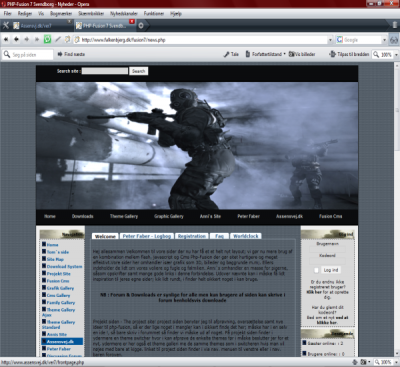Screen dimensions: 400x367
Task: Click the Brugernavn input field
Action: [327, 249]
